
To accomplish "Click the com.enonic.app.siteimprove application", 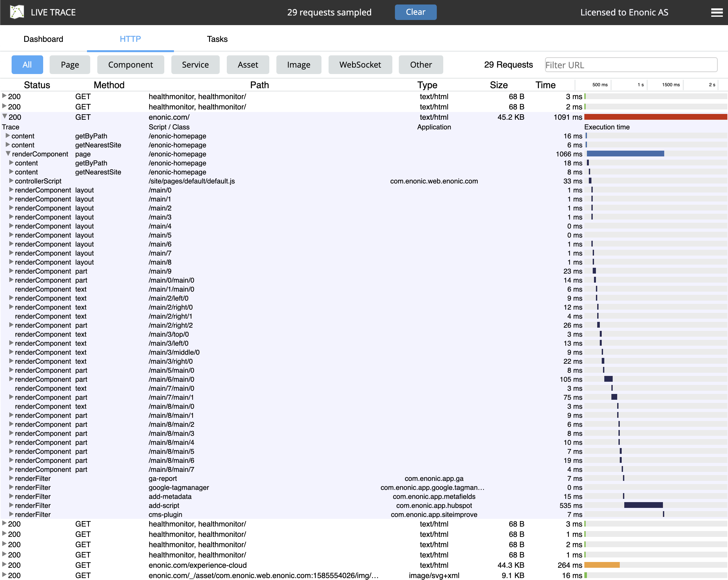I will pos(434,515).
